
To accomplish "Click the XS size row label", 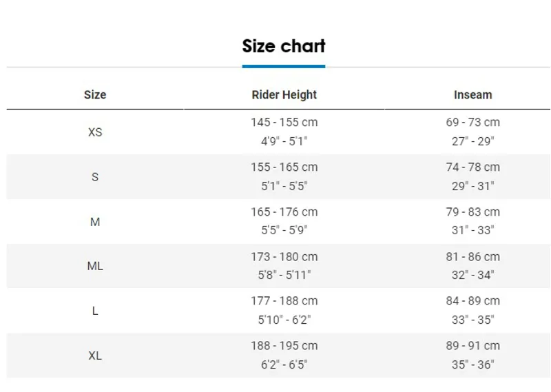I will [x=95, y=132].
